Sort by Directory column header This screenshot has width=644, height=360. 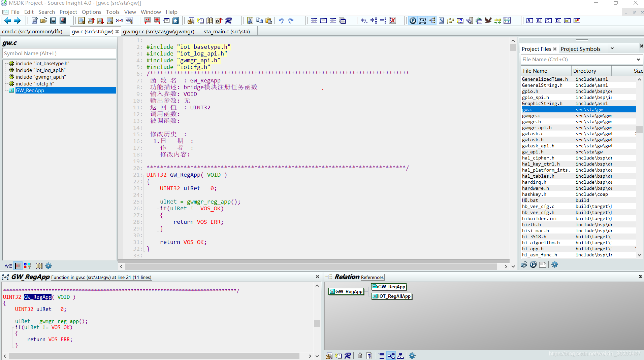pos(591,71)
